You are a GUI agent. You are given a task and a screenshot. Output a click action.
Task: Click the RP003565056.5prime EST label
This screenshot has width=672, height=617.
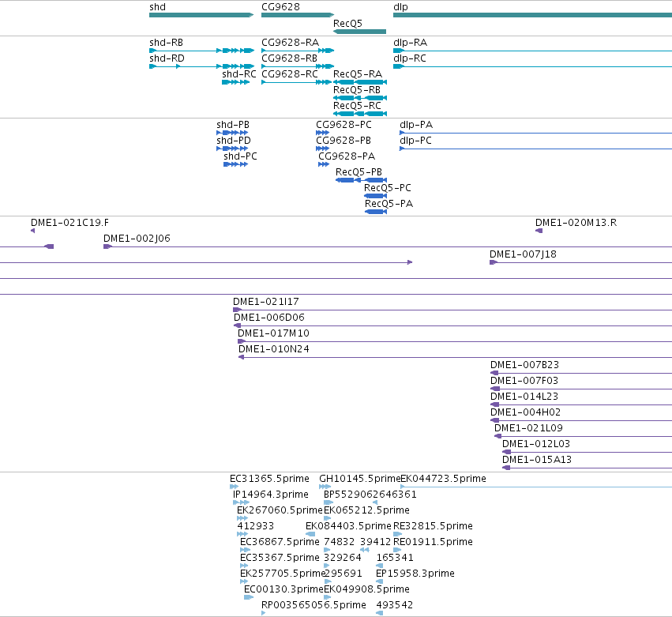pyautogui.click(x=313, y=606)
